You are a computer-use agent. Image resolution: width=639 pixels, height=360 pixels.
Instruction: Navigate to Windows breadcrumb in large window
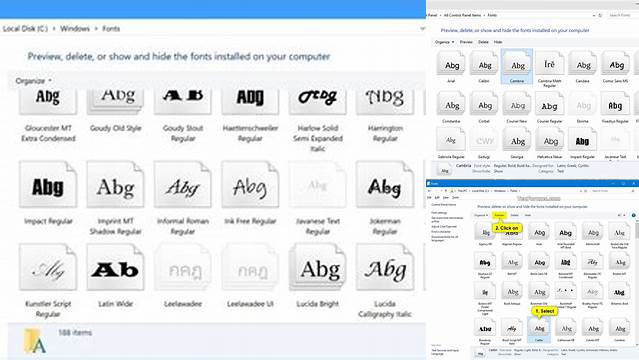coord(75,29)
